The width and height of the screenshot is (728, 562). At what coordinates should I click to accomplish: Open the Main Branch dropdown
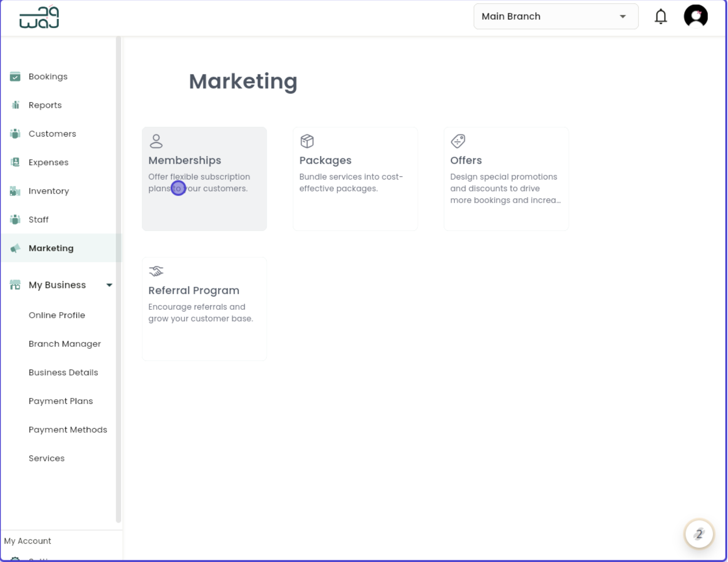click(555, 16)
